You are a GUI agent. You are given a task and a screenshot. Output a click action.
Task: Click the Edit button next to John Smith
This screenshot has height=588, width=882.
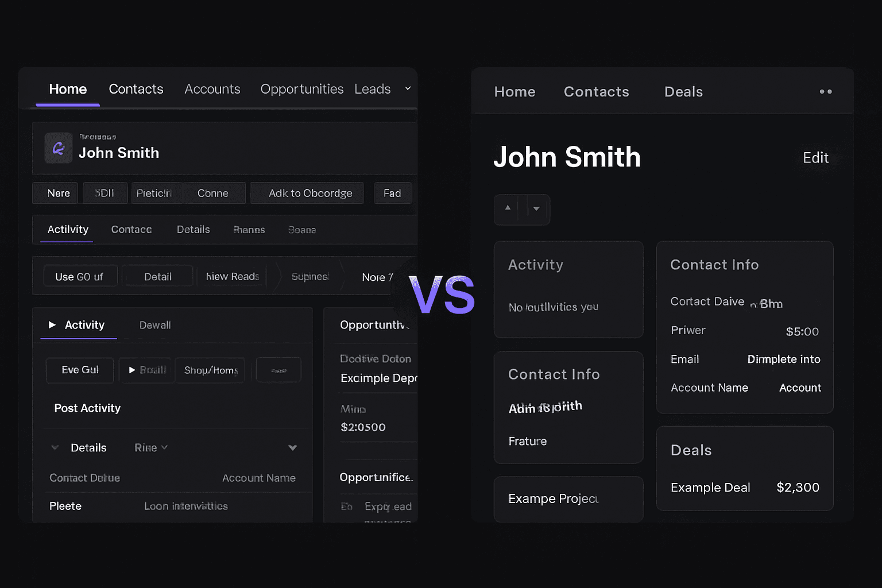[815, 158]
